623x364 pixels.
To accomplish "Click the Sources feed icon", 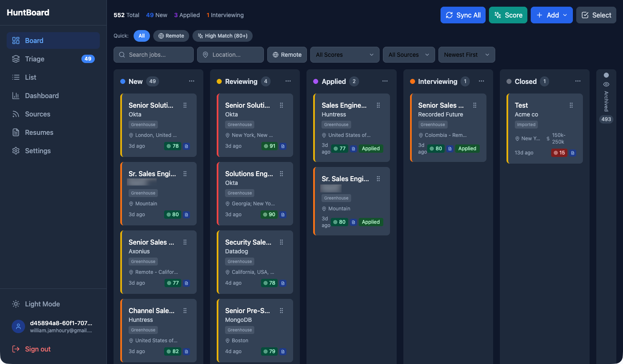I will click(16, 114).
